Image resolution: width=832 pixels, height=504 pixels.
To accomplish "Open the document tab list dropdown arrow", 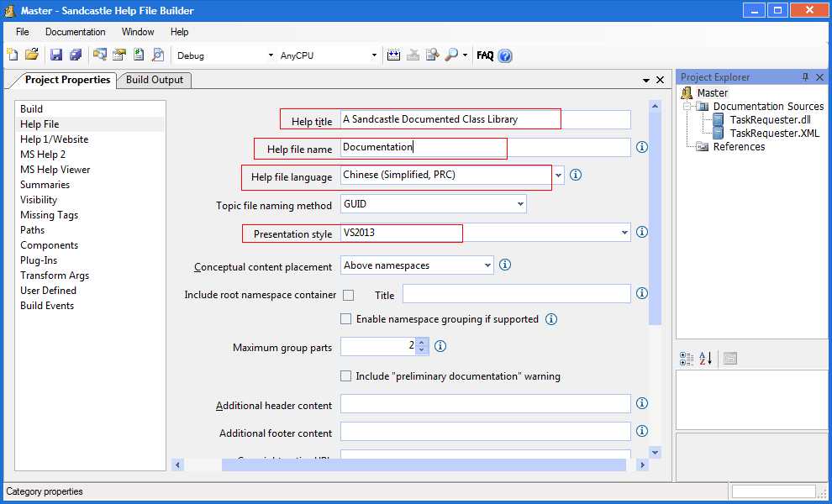I will coord(645,81).
